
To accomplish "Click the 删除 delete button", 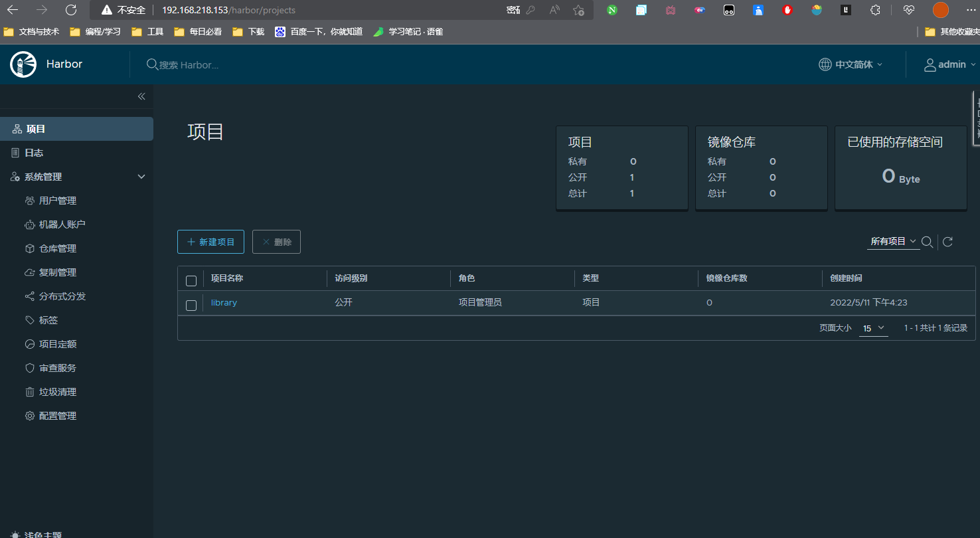I will [276, 242].
